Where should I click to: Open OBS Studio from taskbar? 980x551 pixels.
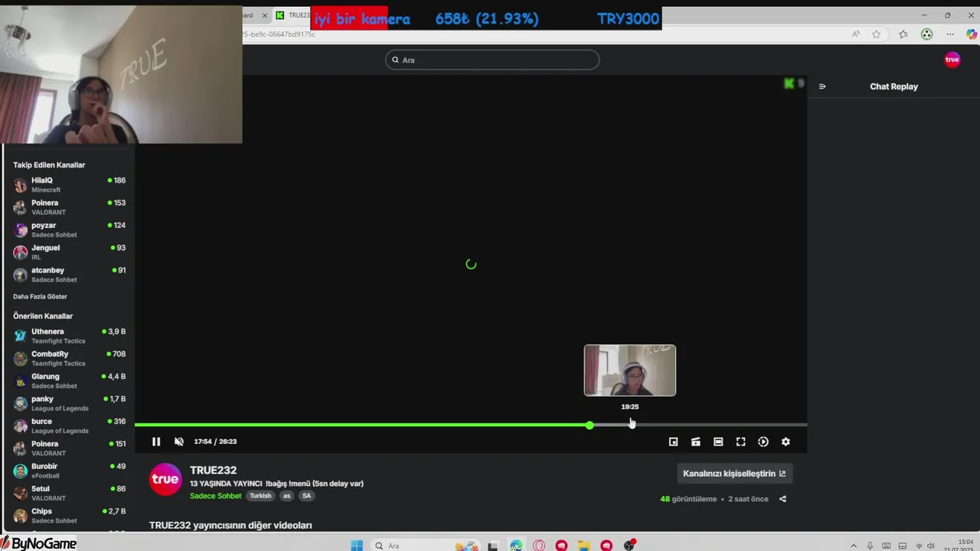click(x=629, y=546)
